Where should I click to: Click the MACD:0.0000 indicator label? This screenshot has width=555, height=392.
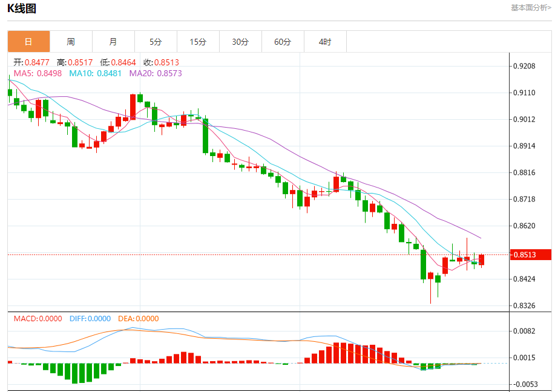point(38,319)
